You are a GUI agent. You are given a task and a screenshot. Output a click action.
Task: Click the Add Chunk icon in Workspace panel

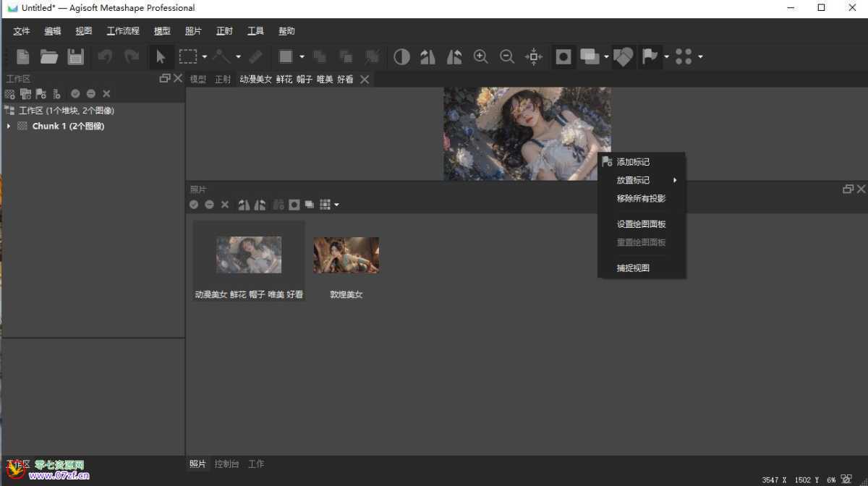click(9, 93)
